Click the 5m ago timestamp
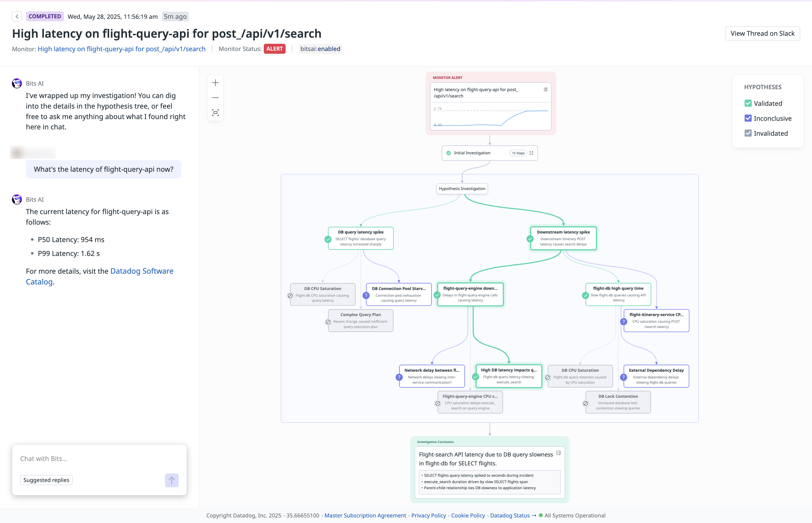 coord(175,16)
